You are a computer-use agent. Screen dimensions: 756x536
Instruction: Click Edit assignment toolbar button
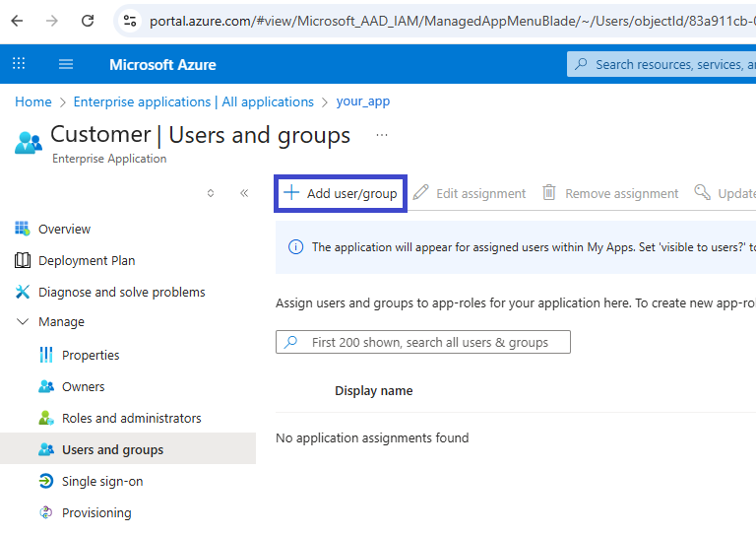click(470, 193)
